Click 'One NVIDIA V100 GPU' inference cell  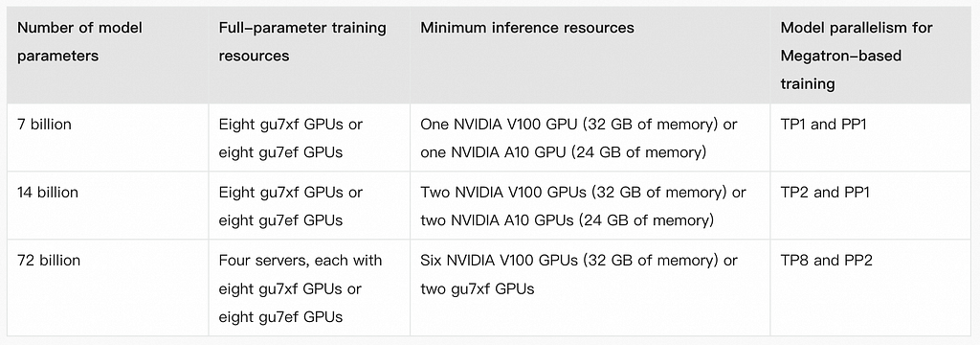590,138
